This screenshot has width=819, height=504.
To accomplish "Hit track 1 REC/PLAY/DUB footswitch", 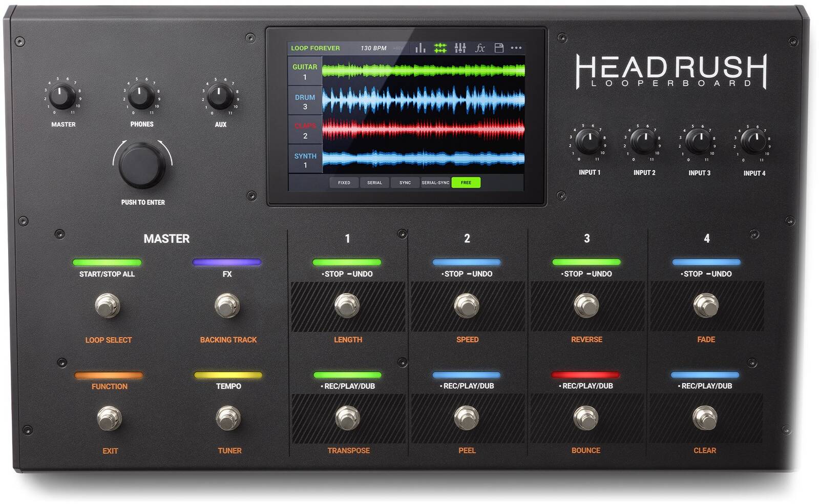I will pyautogui.click(x=347, y=417).
